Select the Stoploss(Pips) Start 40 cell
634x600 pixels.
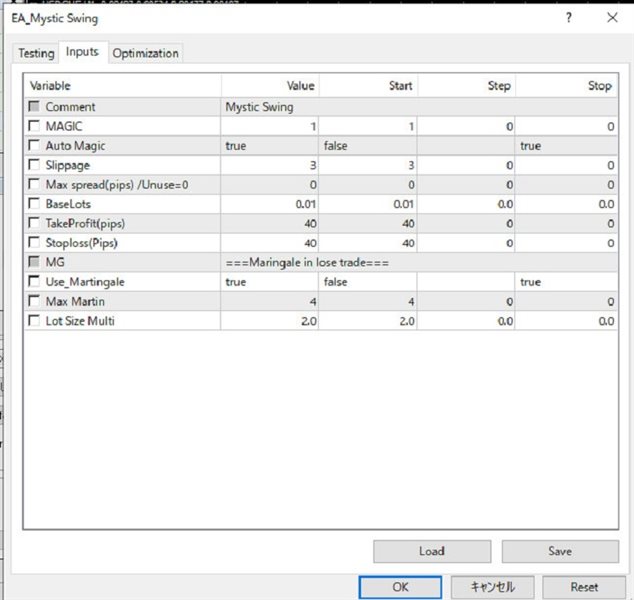(x=368, y=243)
